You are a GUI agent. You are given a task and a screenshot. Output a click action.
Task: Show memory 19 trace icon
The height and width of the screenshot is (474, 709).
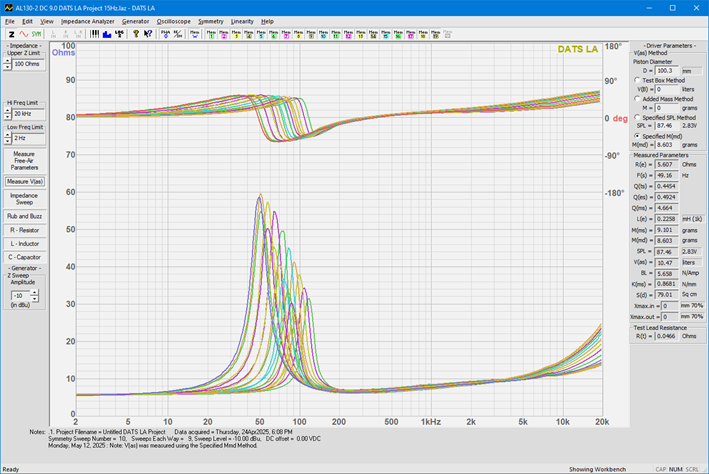point(435,34)
